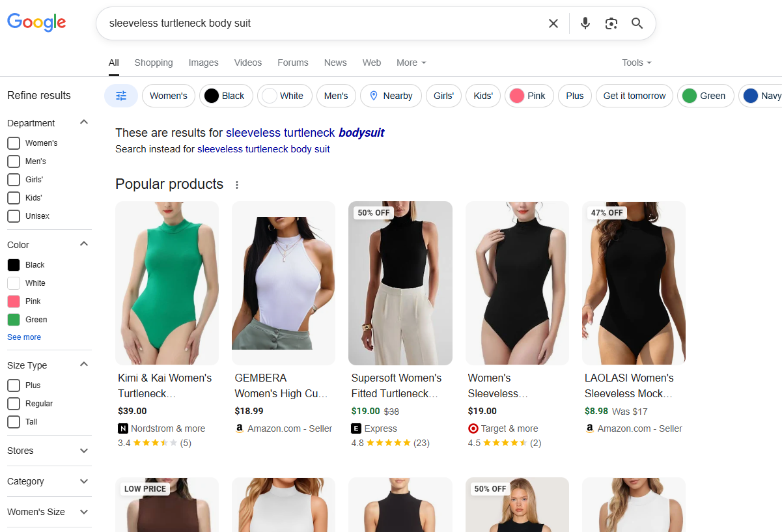Click the White color chip
The image size is (782, 532).
click(285, 96)
